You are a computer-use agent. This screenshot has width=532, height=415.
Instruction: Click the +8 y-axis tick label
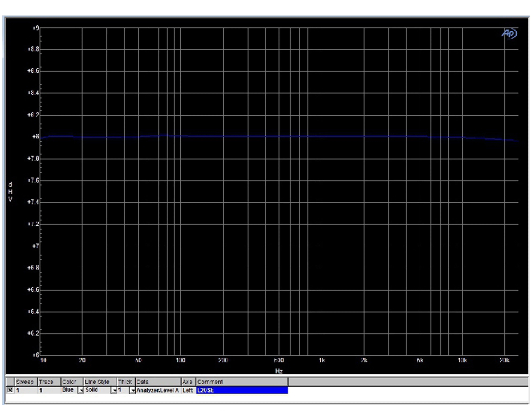[36, 136]
